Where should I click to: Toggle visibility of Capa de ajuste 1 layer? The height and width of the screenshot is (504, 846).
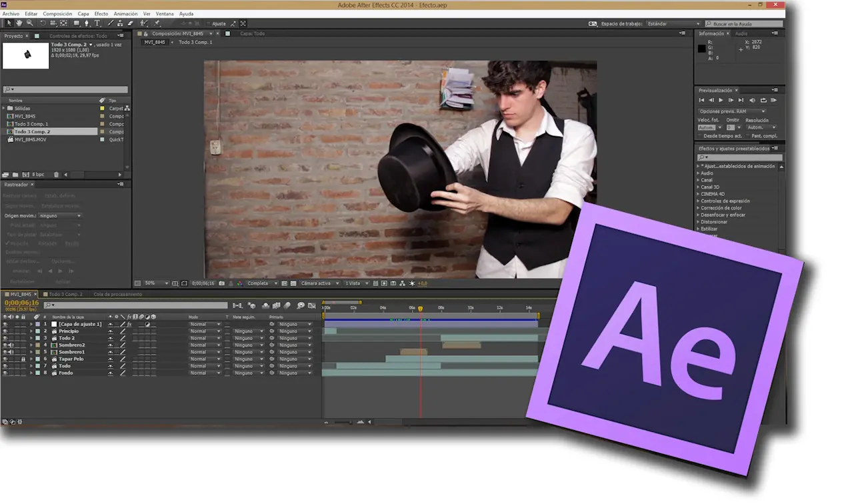(x=5, y=324)
